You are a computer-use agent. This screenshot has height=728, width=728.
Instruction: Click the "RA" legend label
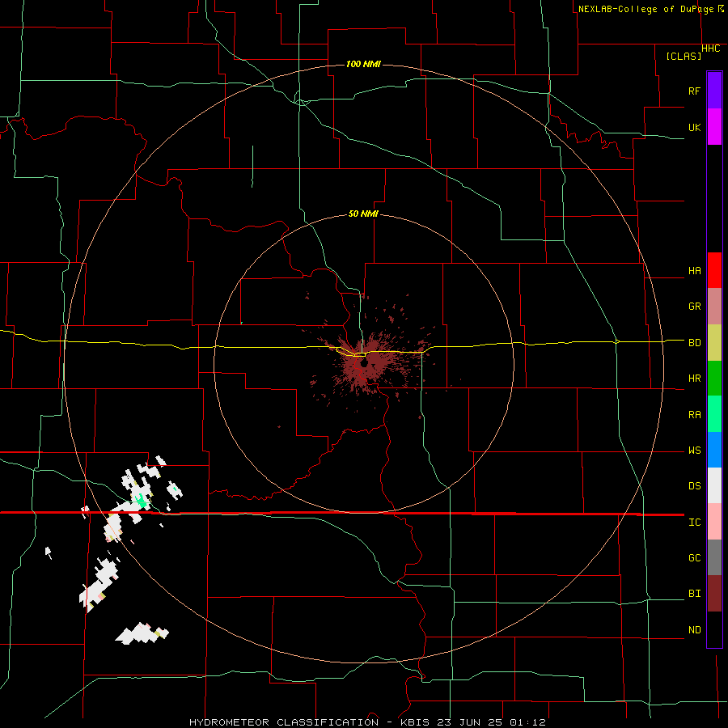pos(695,415)
